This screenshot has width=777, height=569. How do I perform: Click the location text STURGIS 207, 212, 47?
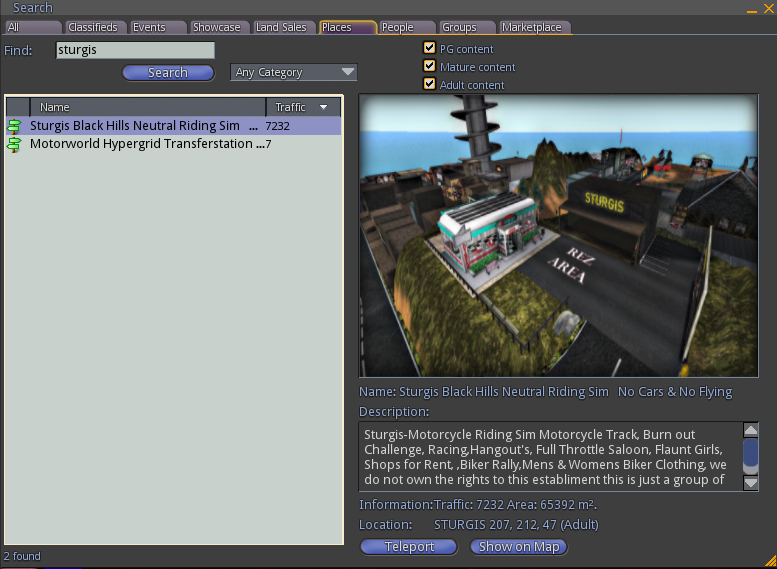point(516,525)
